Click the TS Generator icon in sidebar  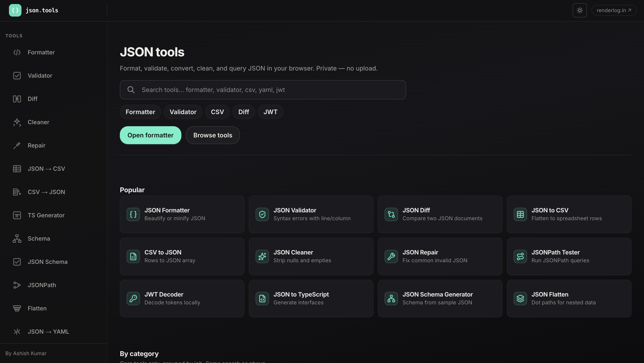(17, 215)
